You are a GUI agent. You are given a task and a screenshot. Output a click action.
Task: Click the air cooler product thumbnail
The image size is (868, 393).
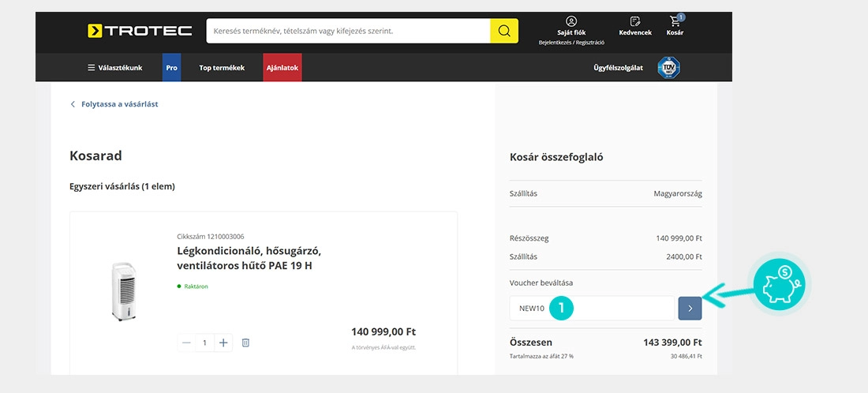pyautogui.click(x=125, y=290)
